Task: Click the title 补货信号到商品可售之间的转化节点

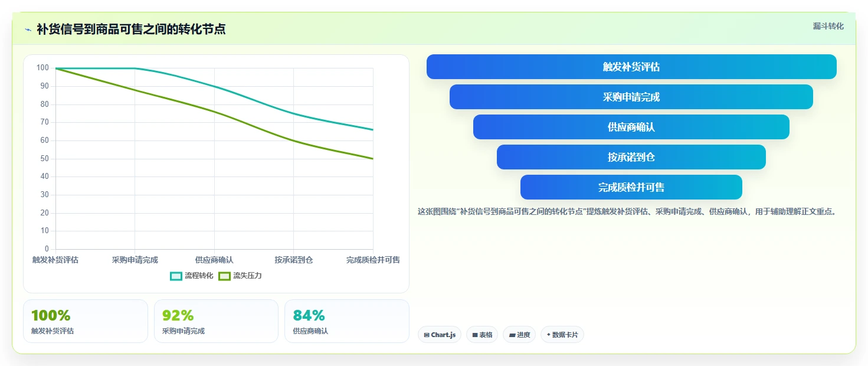Action: (131, 29)
